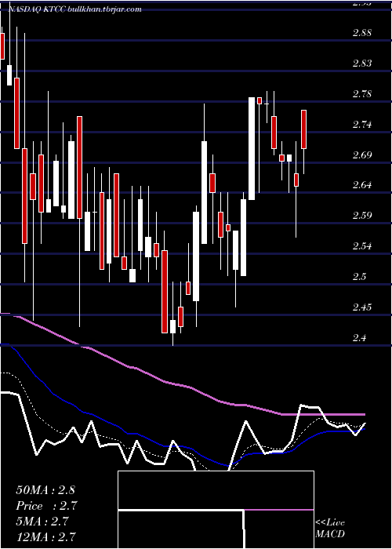Click the Price : 2.7 reading
The width and height of the screenshot is (392, 549).
[x=46, y=506]
